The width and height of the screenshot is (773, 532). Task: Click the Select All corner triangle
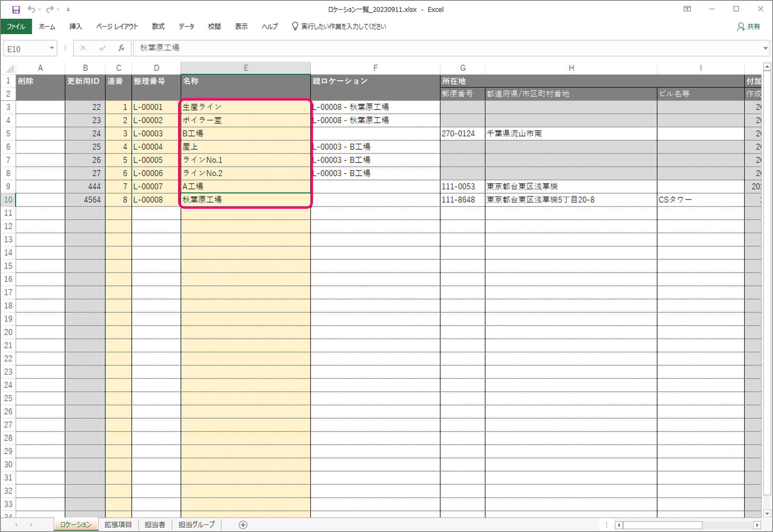pos(9,68)
